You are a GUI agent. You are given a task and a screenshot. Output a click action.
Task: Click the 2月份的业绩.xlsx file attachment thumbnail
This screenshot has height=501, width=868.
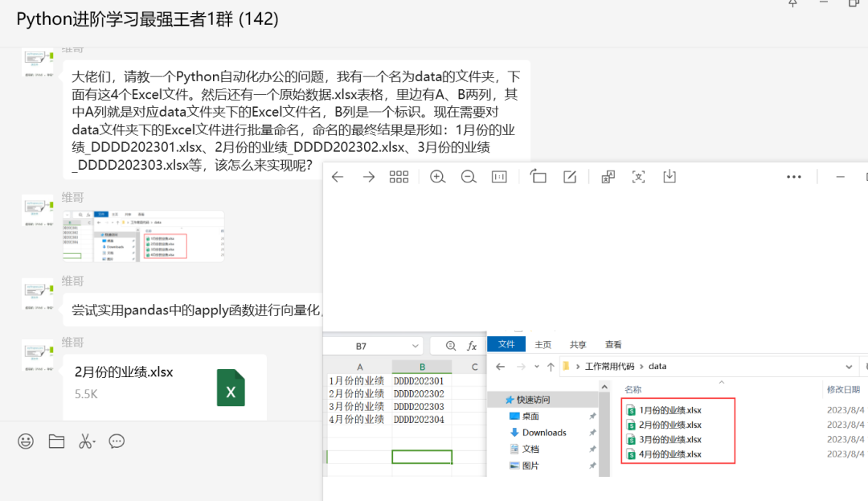230,387
